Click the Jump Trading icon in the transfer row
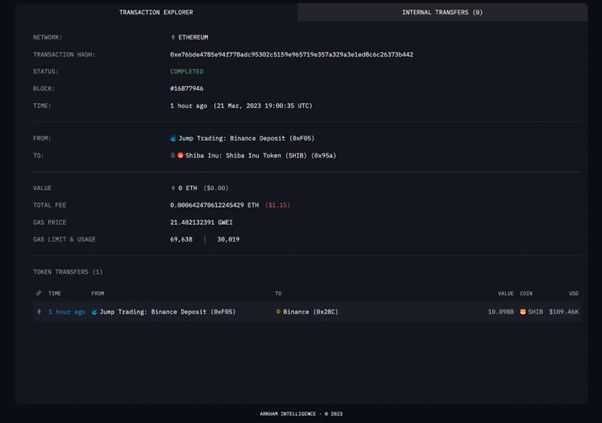 pyautogui.click(x=94, y=312)
